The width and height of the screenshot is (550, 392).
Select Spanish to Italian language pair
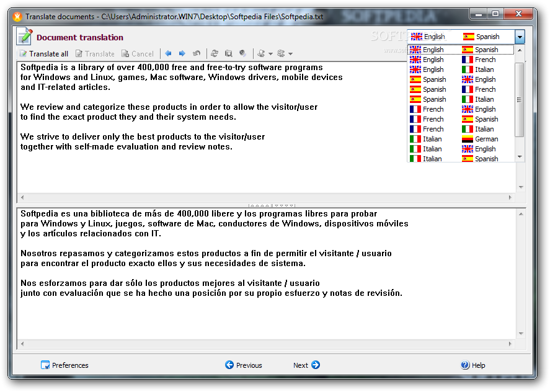click(461, 99)
